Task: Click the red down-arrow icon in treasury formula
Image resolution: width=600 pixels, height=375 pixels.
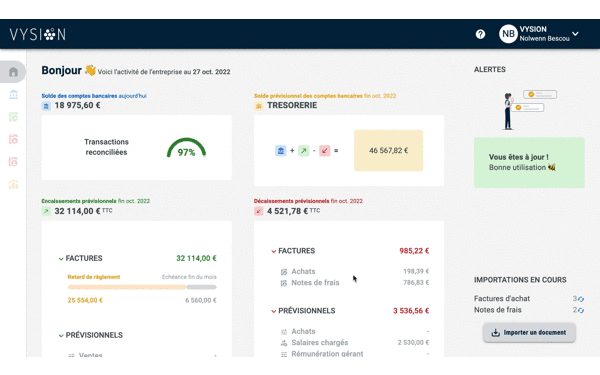Action: [x=324, y=150]
